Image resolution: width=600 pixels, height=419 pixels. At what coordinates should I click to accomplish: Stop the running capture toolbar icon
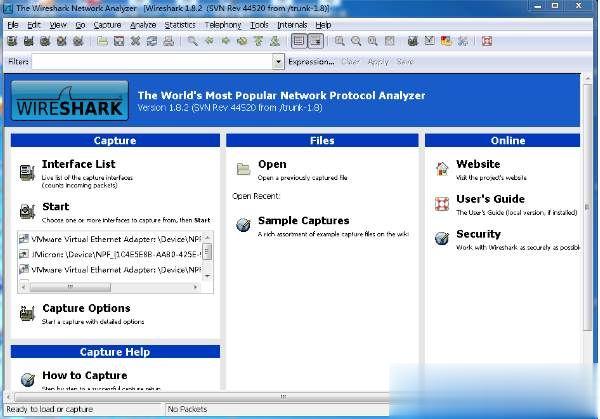point(62,41)
